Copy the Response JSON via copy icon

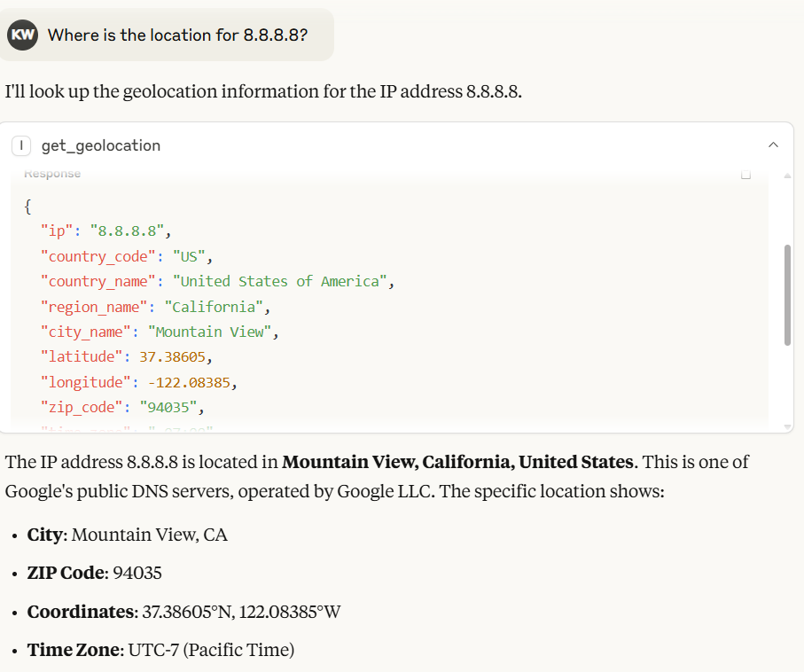point(746,175)
